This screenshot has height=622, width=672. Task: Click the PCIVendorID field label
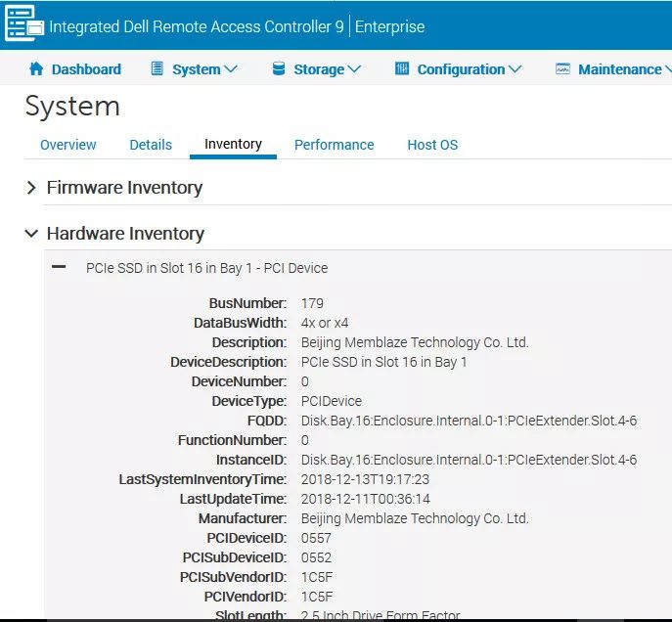pyautogui.click(x=246, y=597)
